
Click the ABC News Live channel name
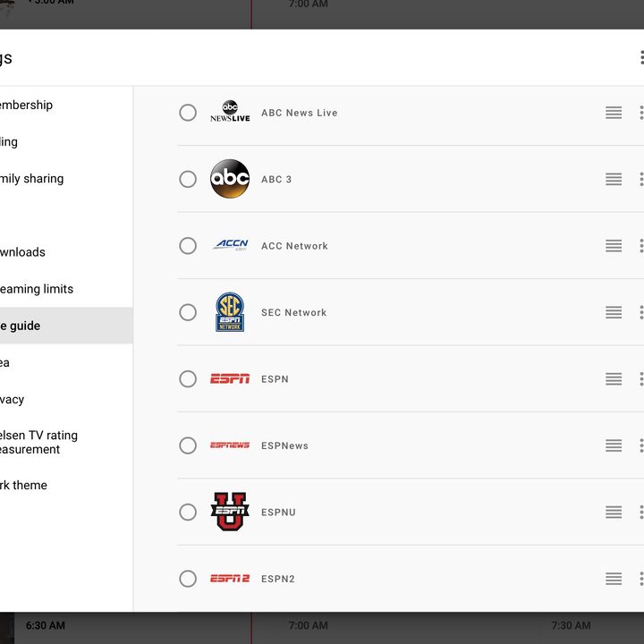pos(300,113)
